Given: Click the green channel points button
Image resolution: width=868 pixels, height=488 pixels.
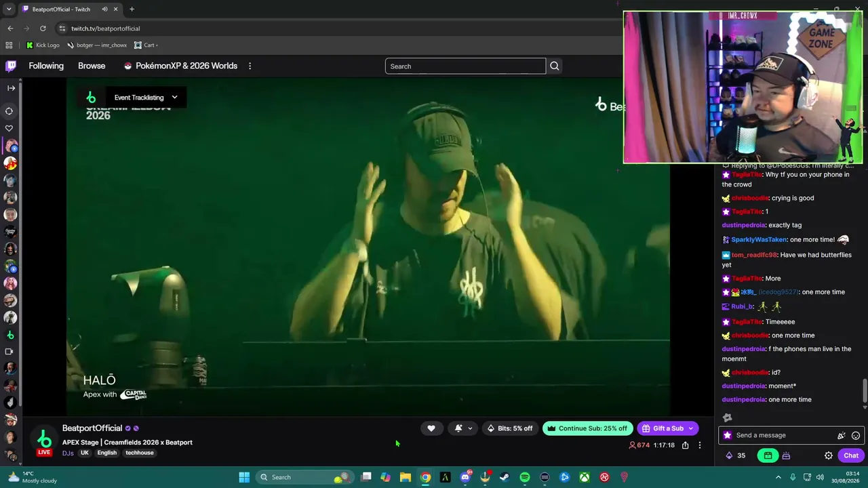Looking at the screenshot, I should [768, 455].
